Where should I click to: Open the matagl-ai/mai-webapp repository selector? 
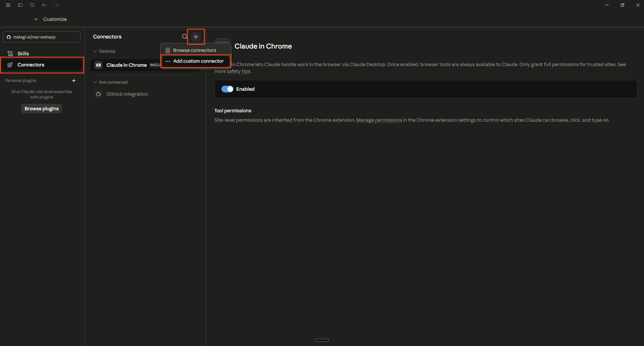tap(41, 37)
